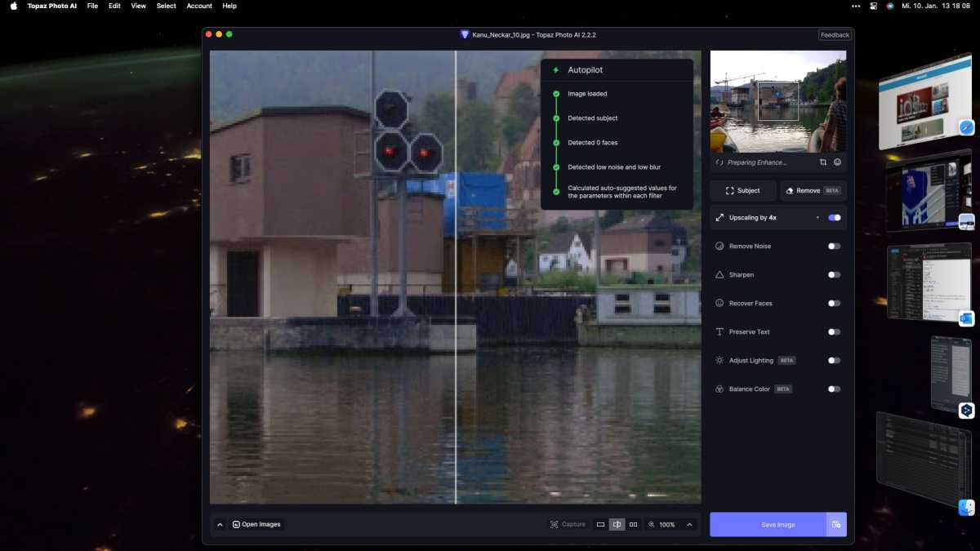The width and height of the screenshot is (980, 551).
Task: Click the Recover Faces icon
Action: point(719,303)
